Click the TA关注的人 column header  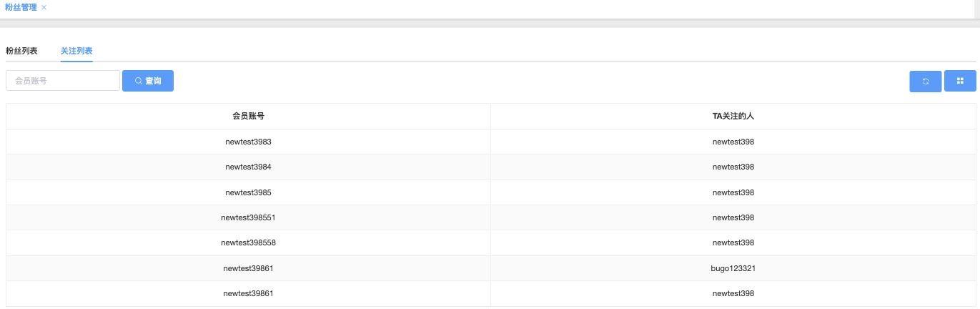point(733,116)
